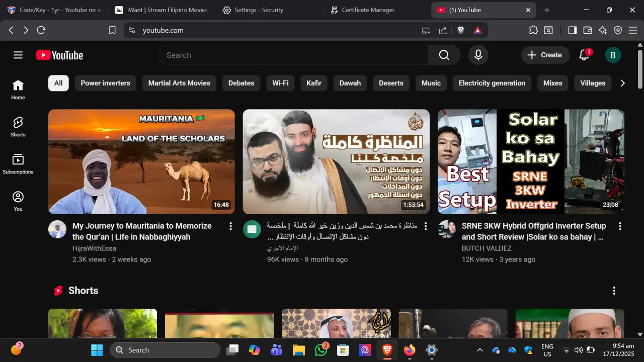Open options for SRNE 3KW Inverter video
Screen dimensions: 644x362
point(620,226)
